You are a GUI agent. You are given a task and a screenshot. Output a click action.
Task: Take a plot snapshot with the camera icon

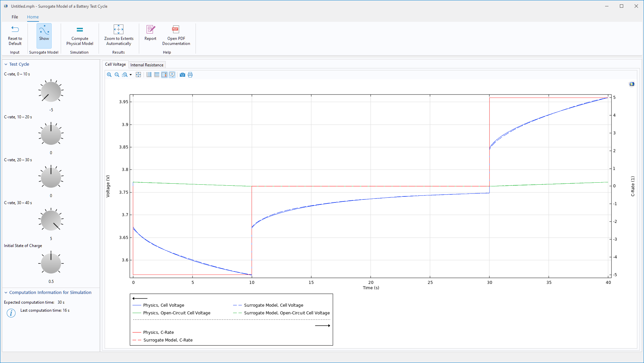[x=182, y=75]
